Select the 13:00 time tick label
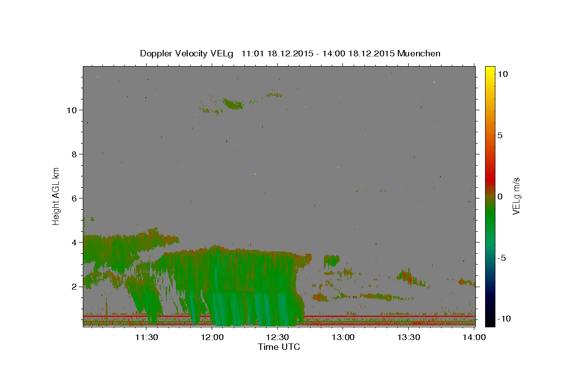The width and height of the screenshot is (588, 392). (343, 337)
